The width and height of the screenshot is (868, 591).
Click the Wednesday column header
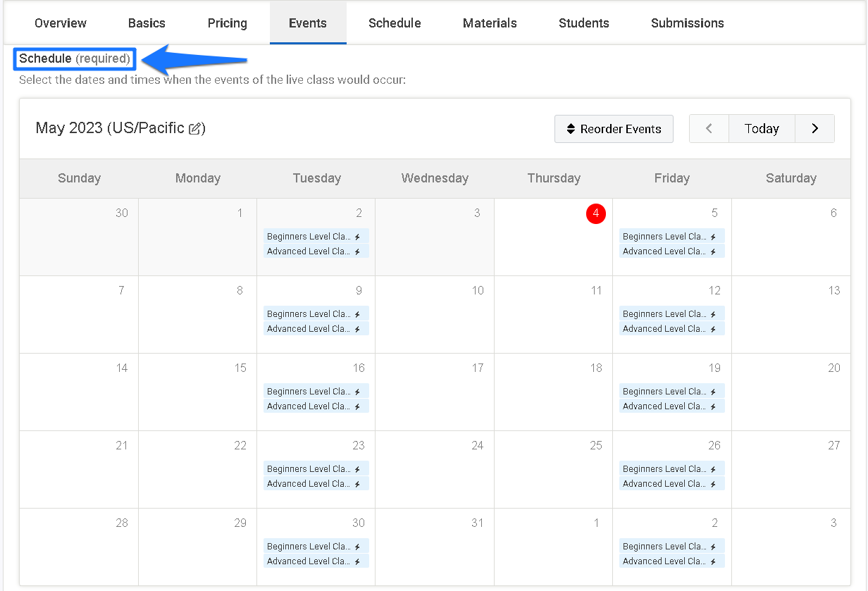(x=435, y=178)
